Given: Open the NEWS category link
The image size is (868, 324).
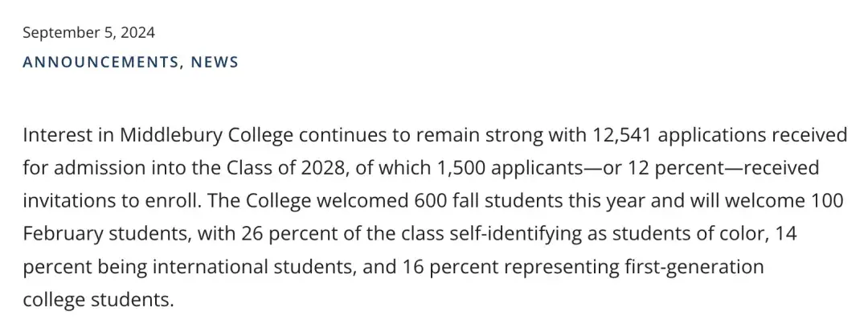Looking at the screenshot, I should coord(215,62).
